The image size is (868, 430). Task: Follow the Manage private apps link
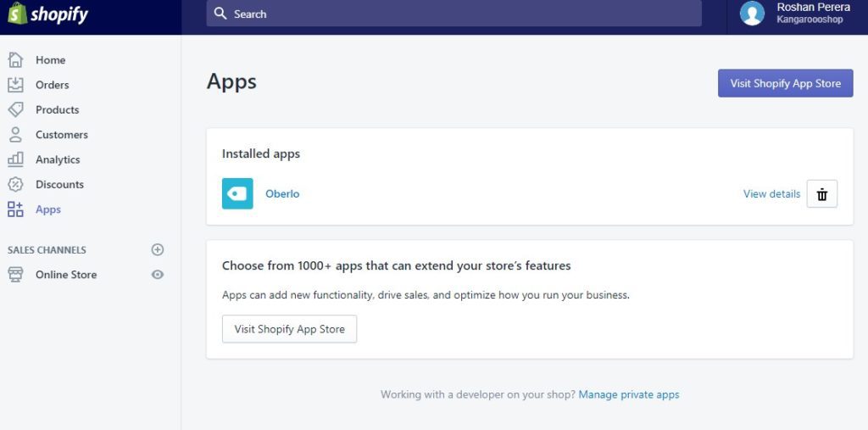(629, 395)
